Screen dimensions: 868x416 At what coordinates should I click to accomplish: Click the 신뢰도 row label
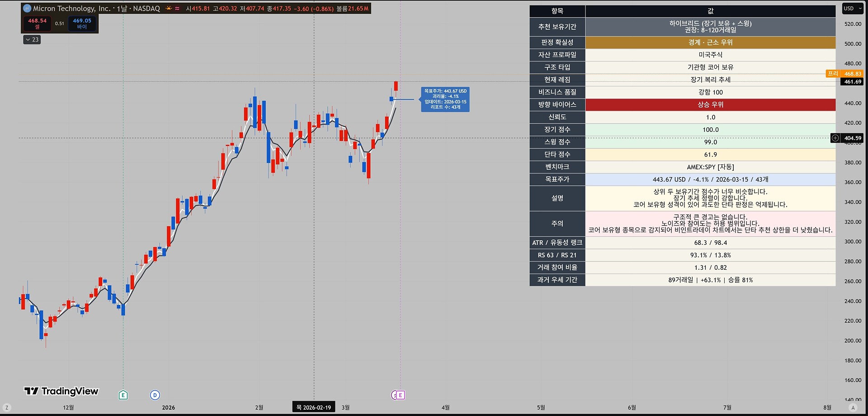tap(557, 117)
